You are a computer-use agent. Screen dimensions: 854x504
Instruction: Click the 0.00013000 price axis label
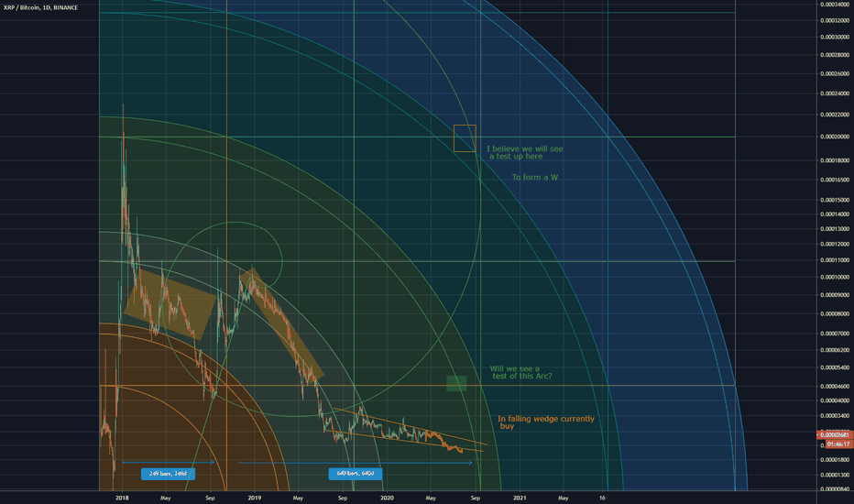coord(835,229)
